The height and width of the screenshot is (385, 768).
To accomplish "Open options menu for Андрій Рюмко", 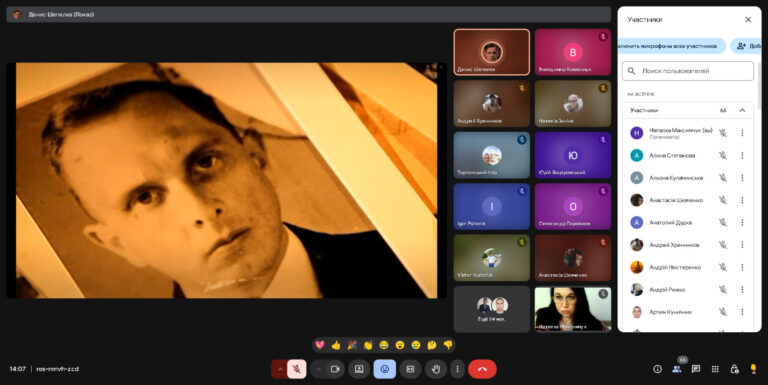I will click(743, 289).
